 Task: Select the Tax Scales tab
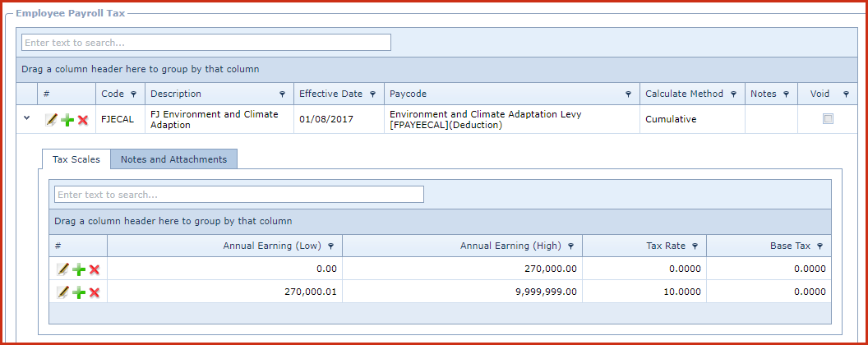(76, 159)
